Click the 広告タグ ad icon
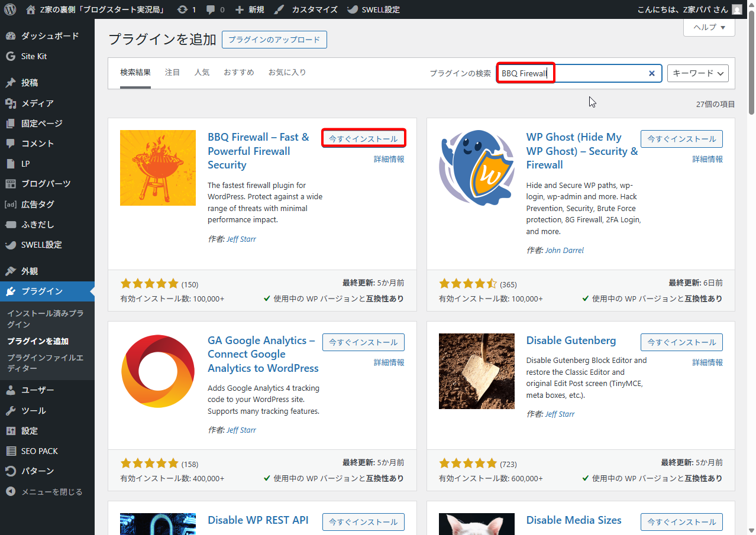The height and width of the screenshot is (535, 756). [11, 205]
